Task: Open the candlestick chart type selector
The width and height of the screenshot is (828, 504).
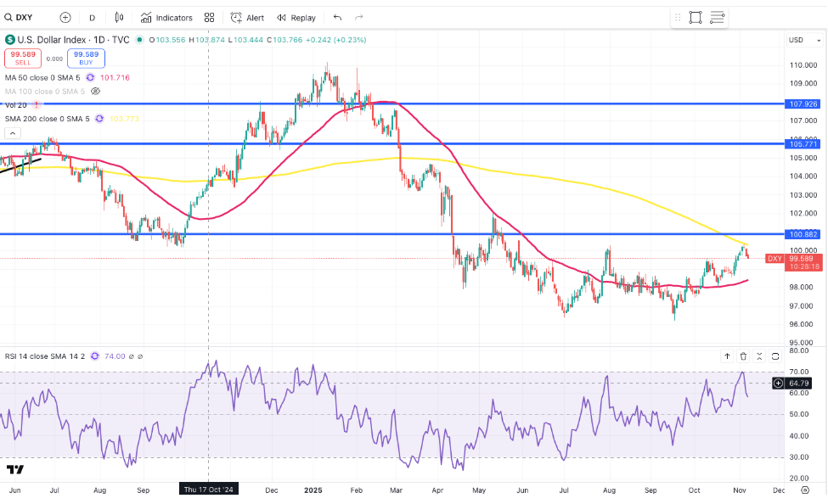Action: [x=119, y=17]
